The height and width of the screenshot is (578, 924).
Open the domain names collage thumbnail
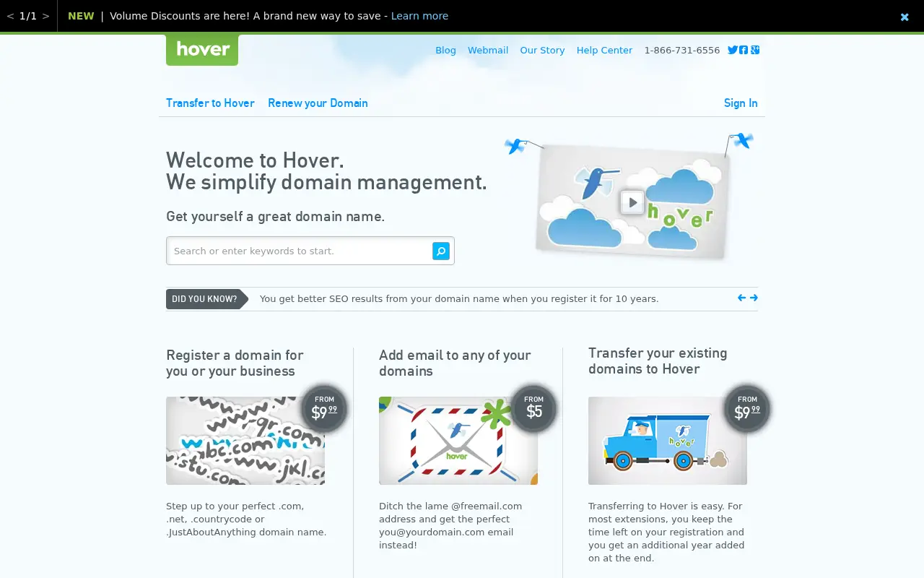245,441
